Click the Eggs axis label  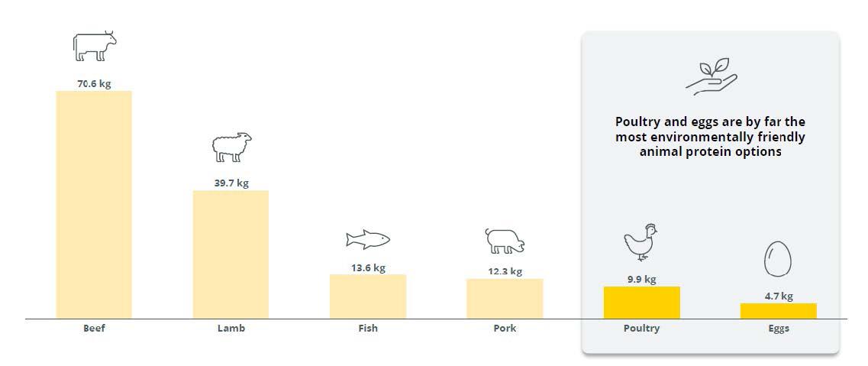[x=779, y=329]
